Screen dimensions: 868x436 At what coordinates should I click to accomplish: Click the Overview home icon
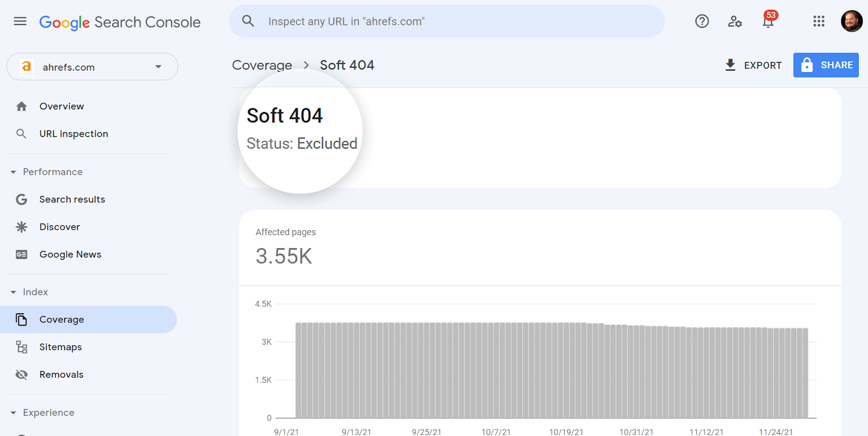coord(21,106)
